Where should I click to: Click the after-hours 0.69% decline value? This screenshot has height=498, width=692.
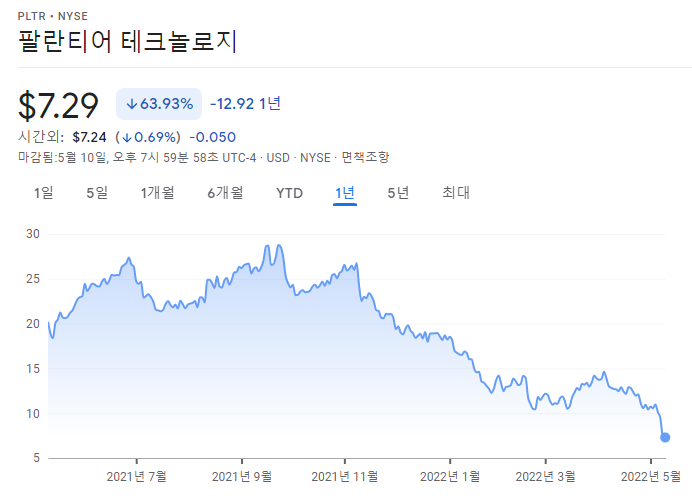[148, 137]
